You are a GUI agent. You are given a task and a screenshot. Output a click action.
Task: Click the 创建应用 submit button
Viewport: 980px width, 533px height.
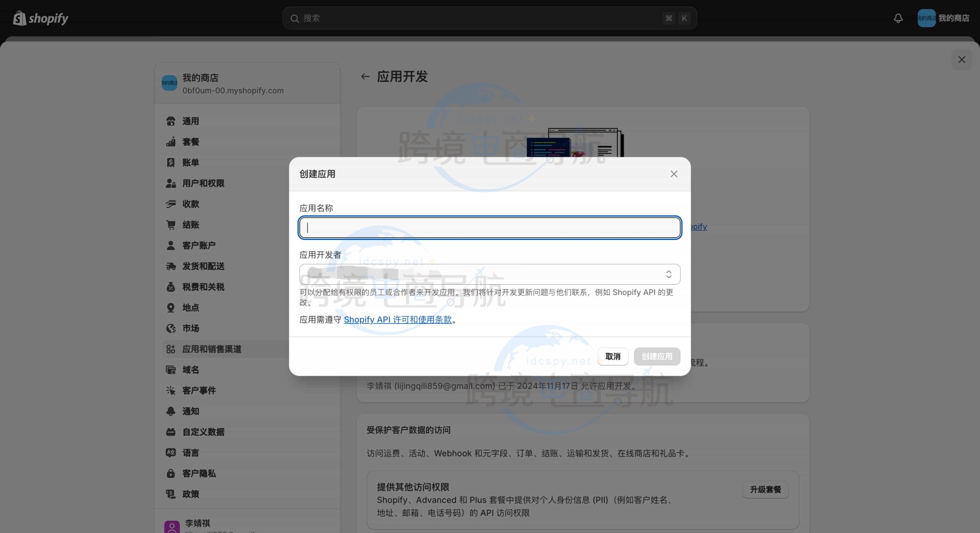[x=657, y=356]
